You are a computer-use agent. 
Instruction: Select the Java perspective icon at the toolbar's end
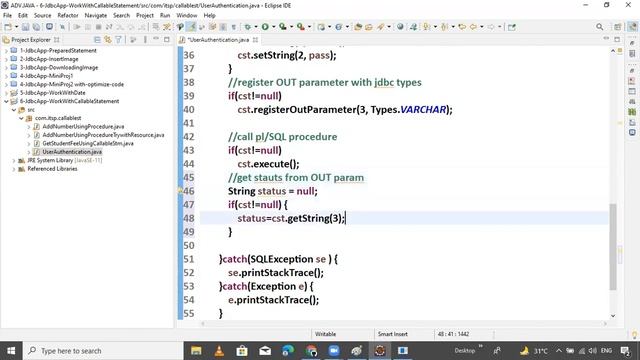coord(632,27)
